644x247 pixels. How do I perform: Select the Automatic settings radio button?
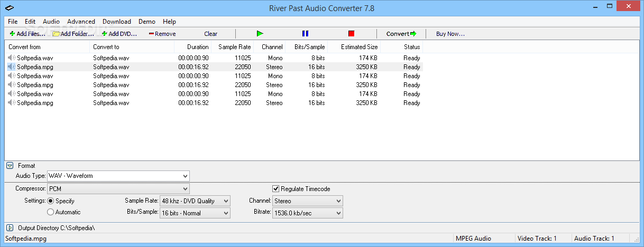click(51, 212)
